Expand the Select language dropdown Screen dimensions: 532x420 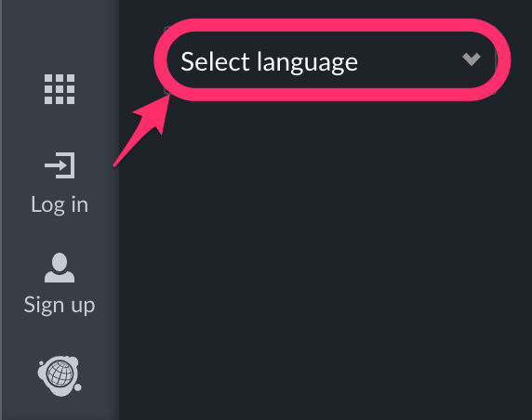(331, 60)
